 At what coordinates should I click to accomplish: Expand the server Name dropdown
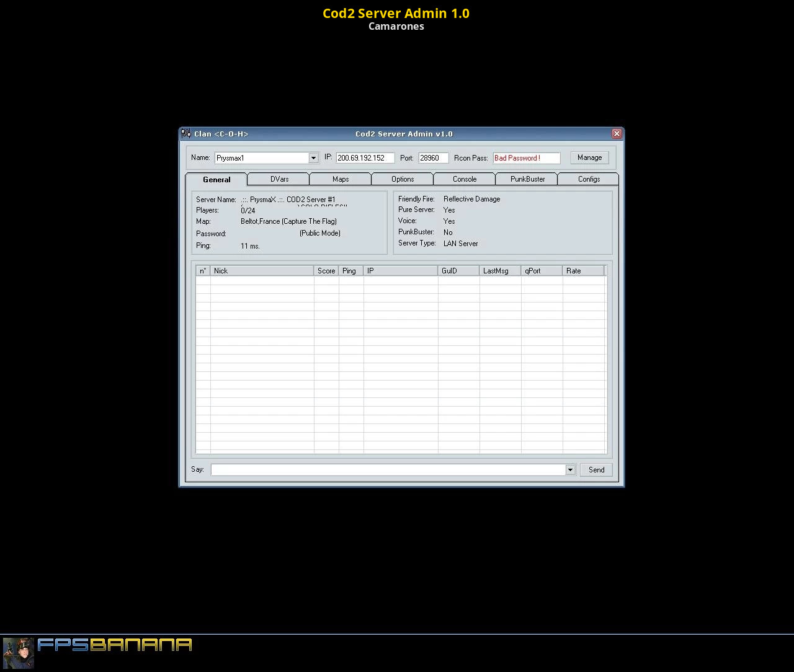click(313, 158)
